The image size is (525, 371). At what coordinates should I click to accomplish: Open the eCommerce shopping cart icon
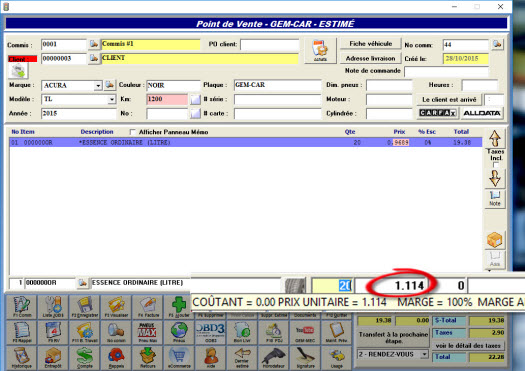pyautogui.click(x=179, y=357)
